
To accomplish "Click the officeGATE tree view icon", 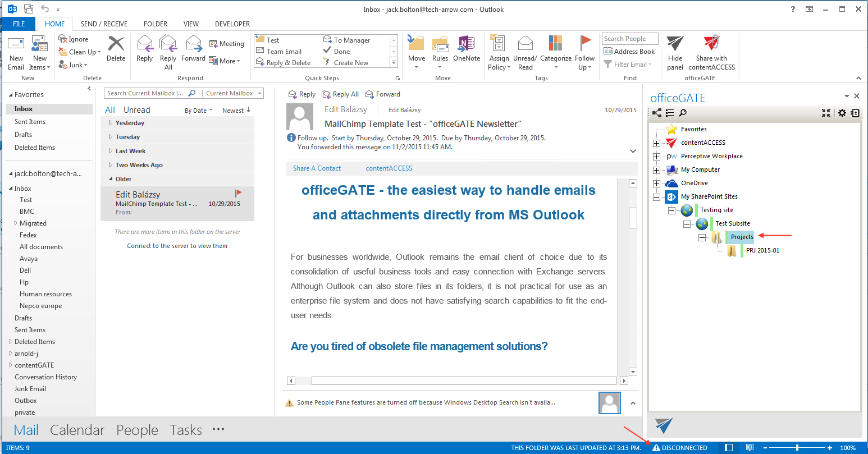I will tap(657, 113).
